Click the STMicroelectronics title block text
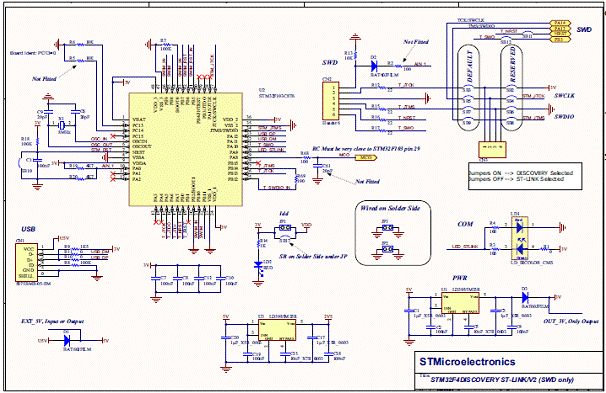The height and width of the screenshot is (393, 606). (467, 362)
